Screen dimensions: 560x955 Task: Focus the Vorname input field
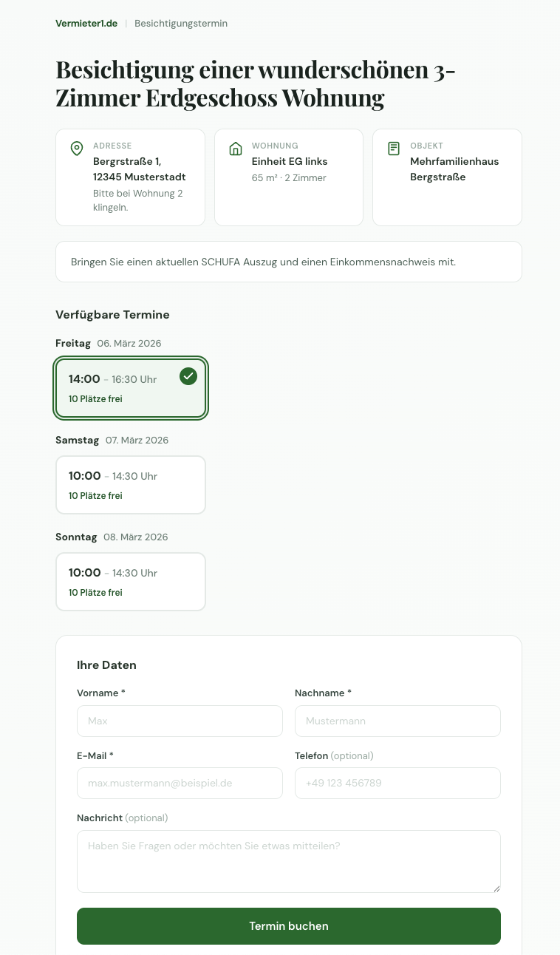pos(180,721)
